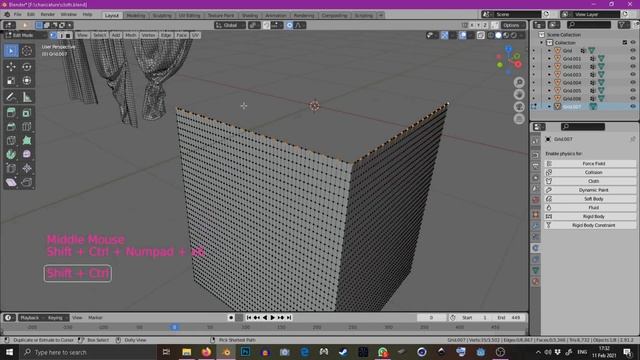Uncheck the Collection exclude checkbox
The image size is (640, 360).
[625, 42]
